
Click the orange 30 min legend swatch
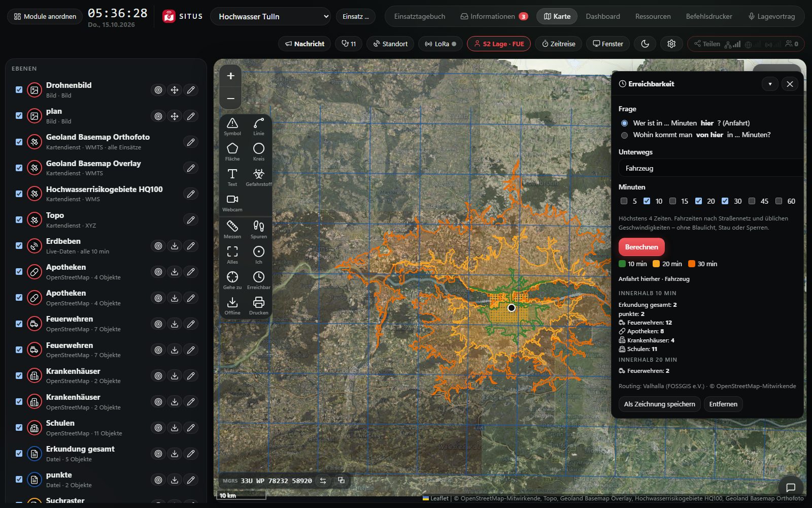691,264
